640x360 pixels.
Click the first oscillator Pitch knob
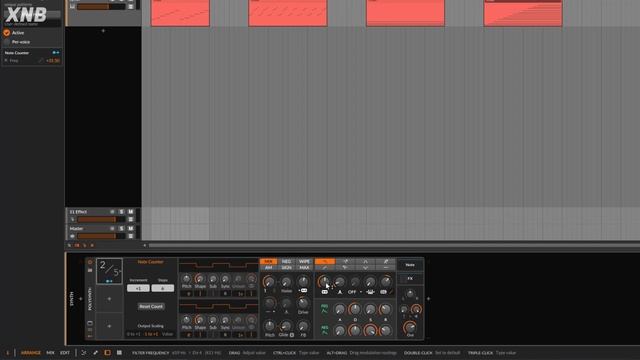tap(187, 279)
